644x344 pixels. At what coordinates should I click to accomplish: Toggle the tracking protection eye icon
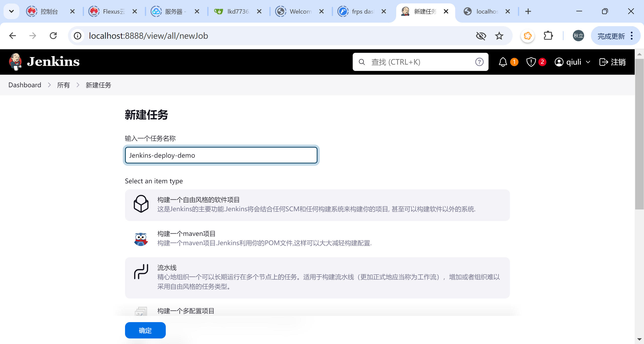[481, 36]
